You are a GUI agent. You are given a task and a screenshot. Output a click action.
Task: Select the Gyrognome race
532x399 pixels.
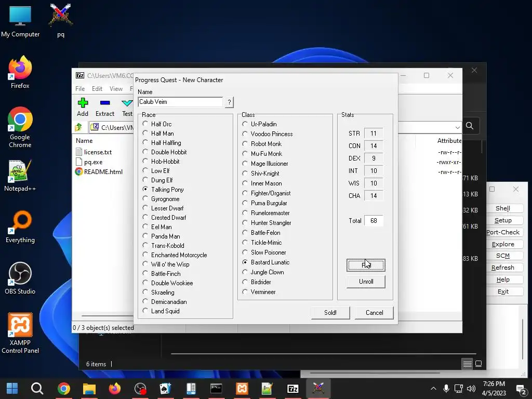coord(161,199)
